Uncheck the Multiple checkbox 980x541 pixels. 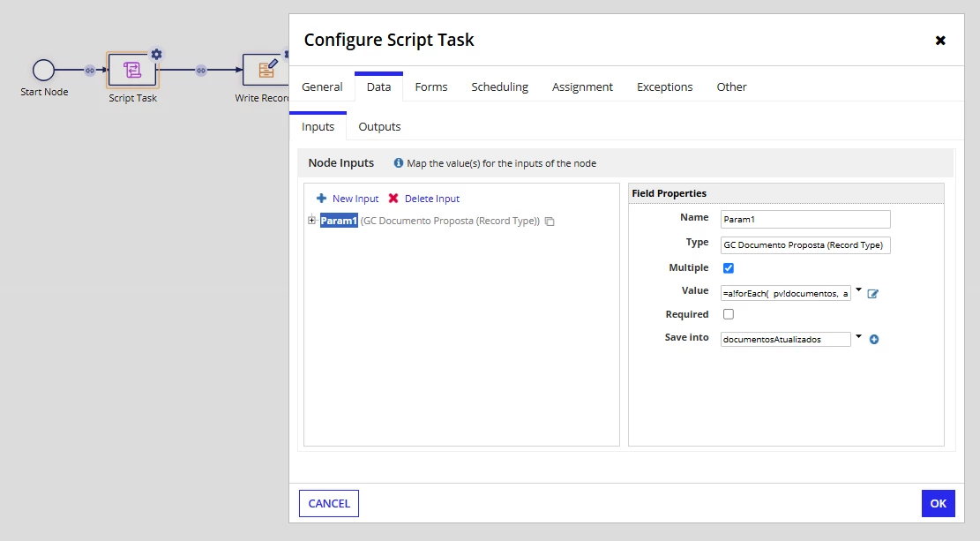pyautogui.click(x=728, y=267)
